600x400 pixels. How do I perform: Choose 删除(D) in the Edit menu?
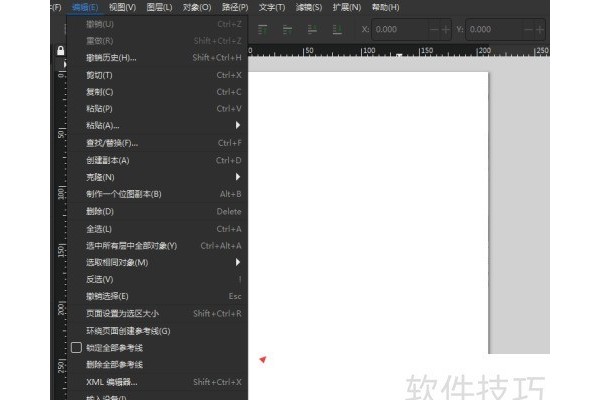coord(158,211)
